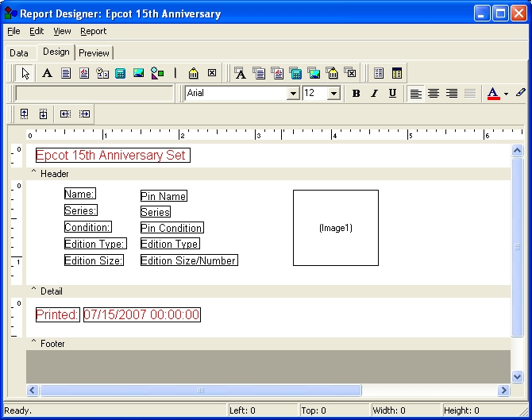Select the data-bound Text tool icon
Viewport: 532px width, 420px height.
241,73
